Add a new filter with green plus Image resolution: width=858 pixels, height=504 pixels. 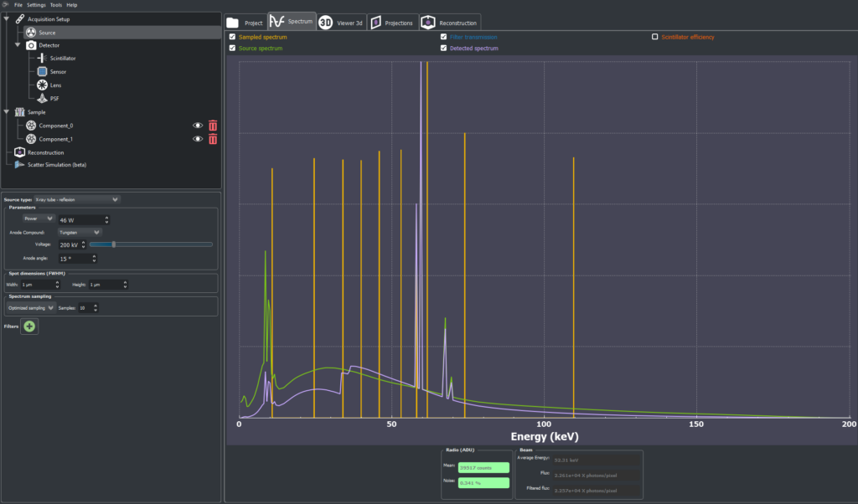[29, 327]
